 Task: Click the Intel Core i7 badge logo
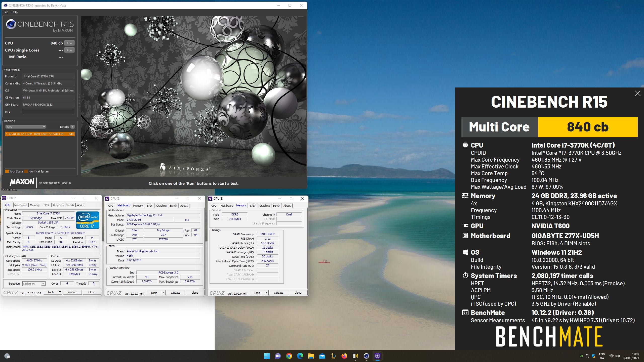(x=88, y=220)
